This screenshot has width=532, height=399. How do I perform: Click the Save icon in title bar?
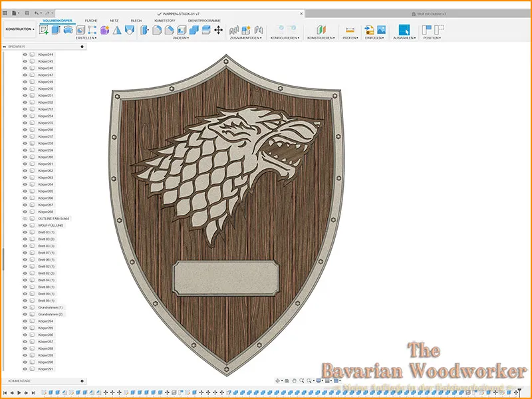click(x=27, y=13)
